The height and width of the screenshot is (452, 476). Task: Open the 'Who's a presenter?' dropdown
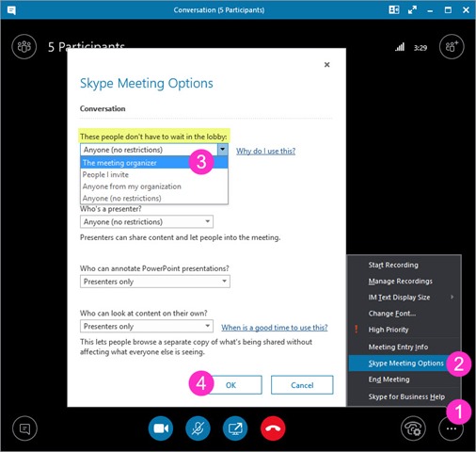(x=147, y=222)
